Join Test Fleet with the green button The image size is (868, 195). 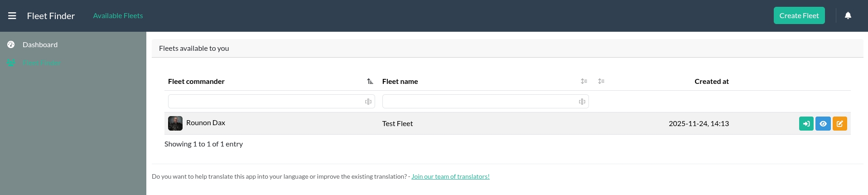coord(806,123)
